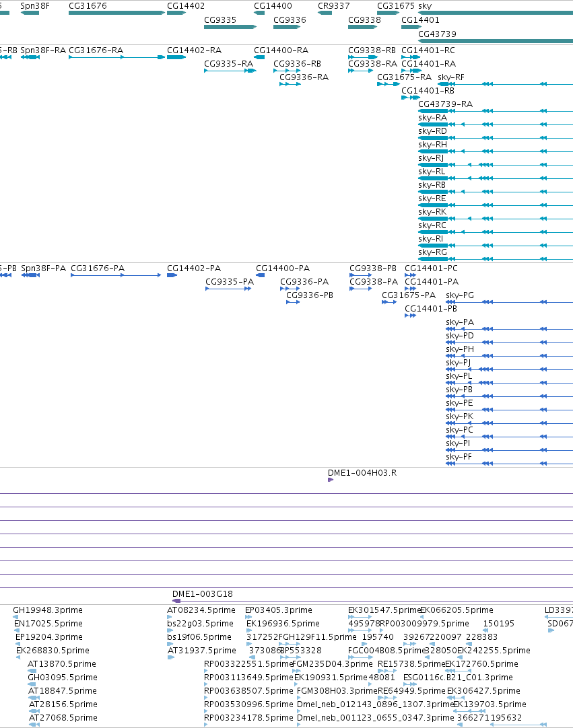Open protein sky-PH
The height and width of the screenshot is (728, 573).
[460, 349]
